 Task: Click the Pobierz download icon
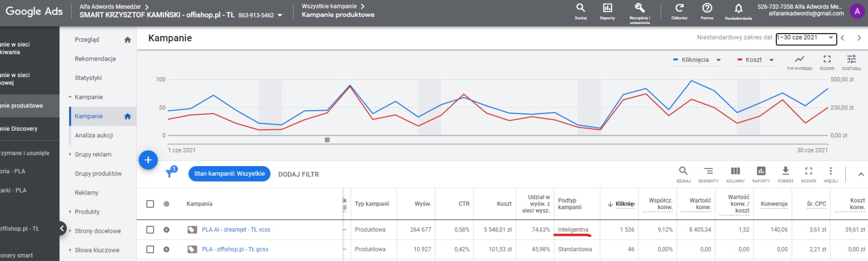[x=785, y=171]
